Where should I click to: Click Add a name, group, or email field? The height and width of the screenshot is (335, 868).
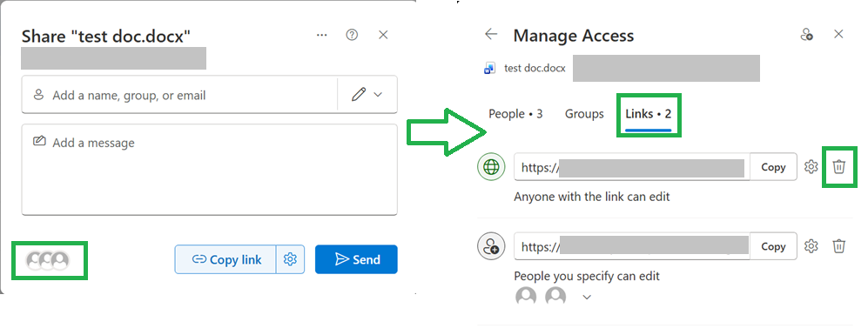click(179, 95)
